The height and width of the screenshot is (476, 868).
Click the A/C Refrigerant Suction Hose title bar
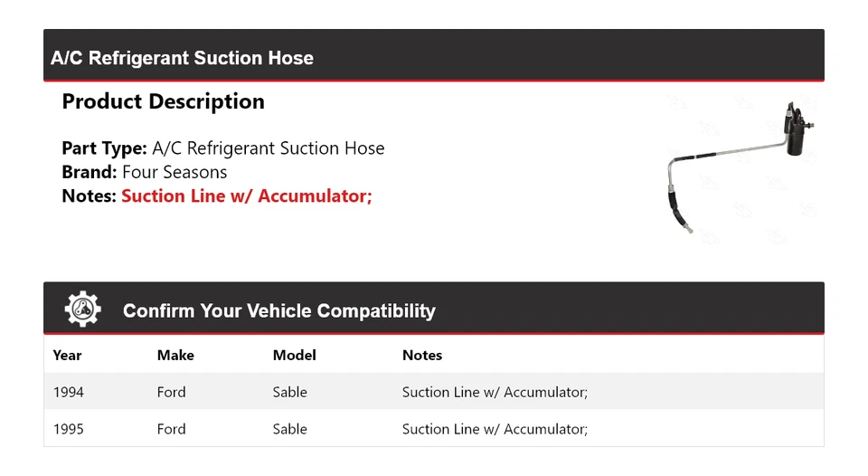(x=182, y=58)
